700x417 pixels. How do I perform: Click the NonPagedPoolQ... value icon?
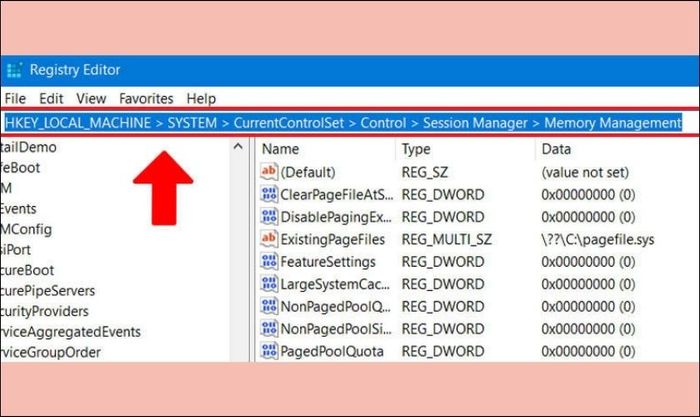click(269, 306)
